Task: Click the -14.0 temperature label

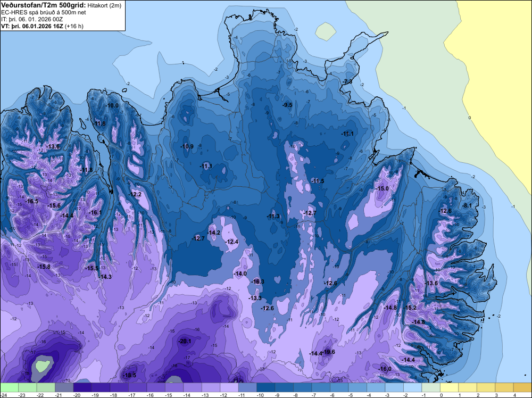Action: pos(240,273)
